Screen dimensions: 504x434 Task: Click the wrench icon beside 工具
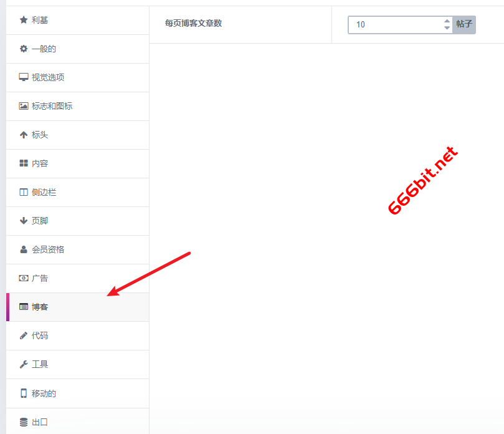pyautogui.click(x=24, y=364)
